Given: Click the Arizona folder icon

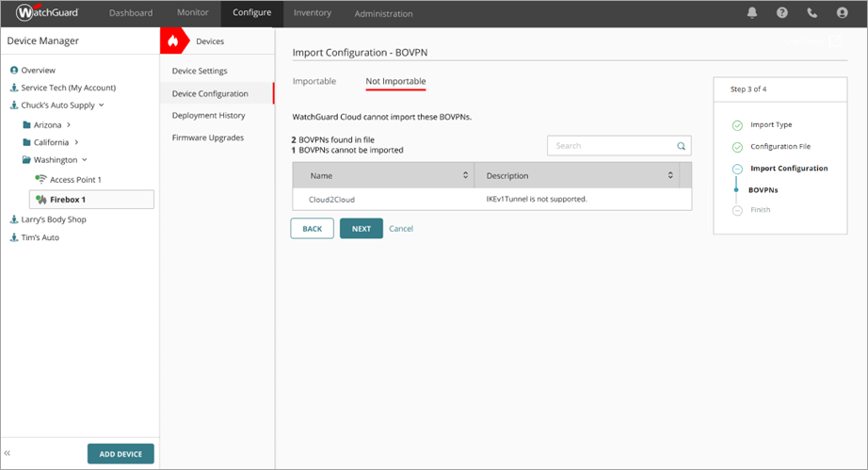Looking at the screenshot, I should coord(26,124).
